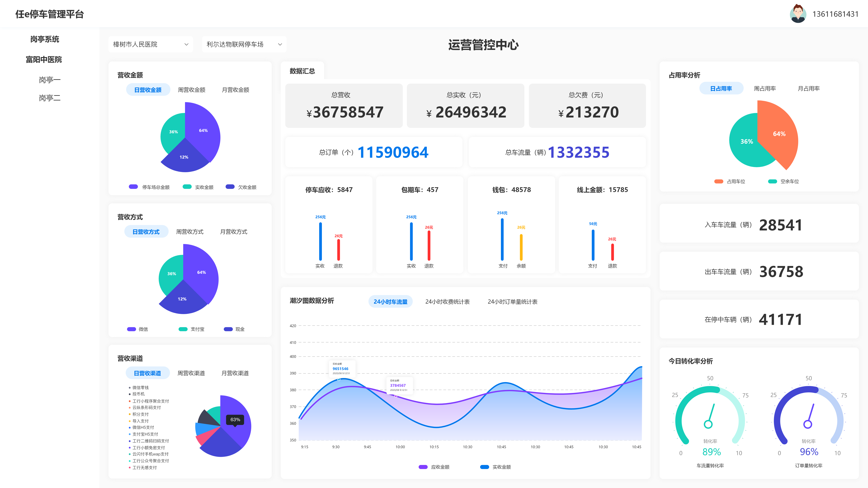Click the 包期车: 457 card title
This screenshot has height=488, width=868.
(x=420, y=190)
